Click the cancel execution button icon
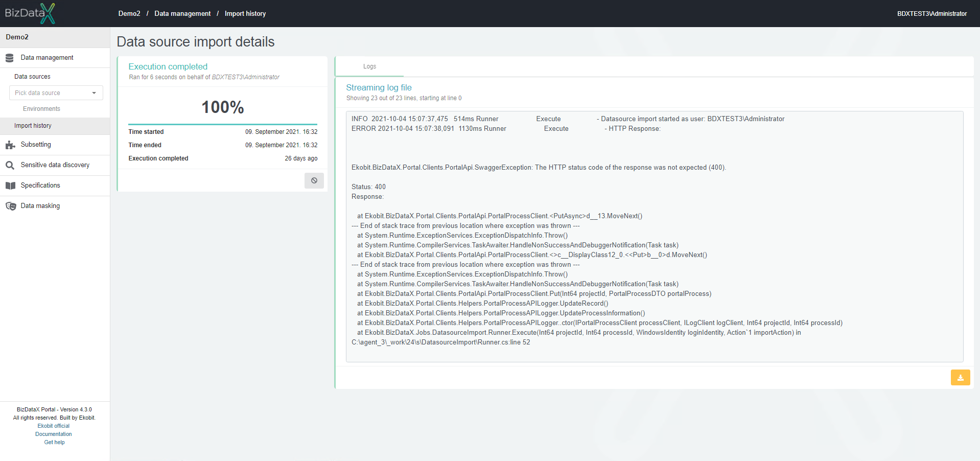This screenshot has height=461, width=980. [x=314, y=180]
